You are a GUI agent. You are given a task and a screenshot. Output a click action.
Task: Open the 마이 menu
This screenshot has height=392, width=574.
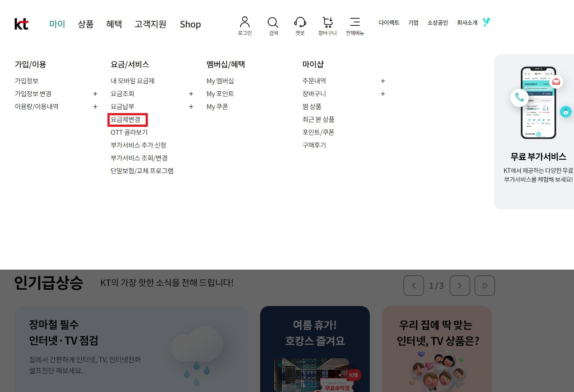(x=57, y=24)
